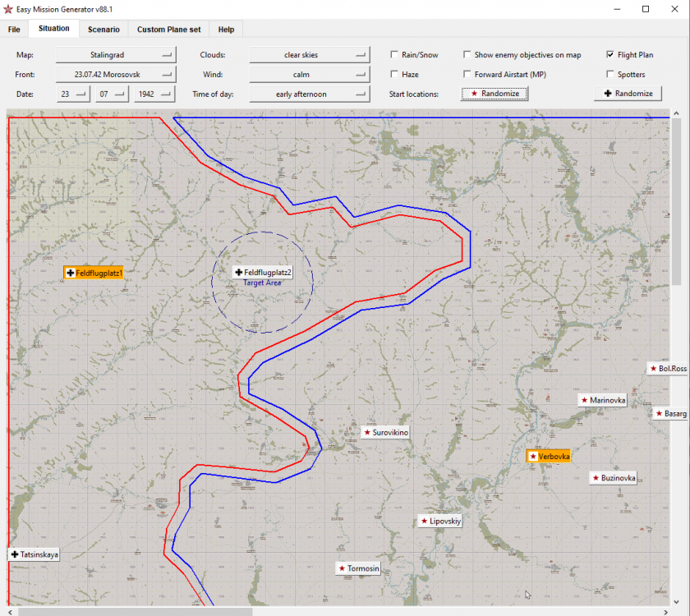
Task: Open the Custom Plane set tab
Action: point(168,30)
